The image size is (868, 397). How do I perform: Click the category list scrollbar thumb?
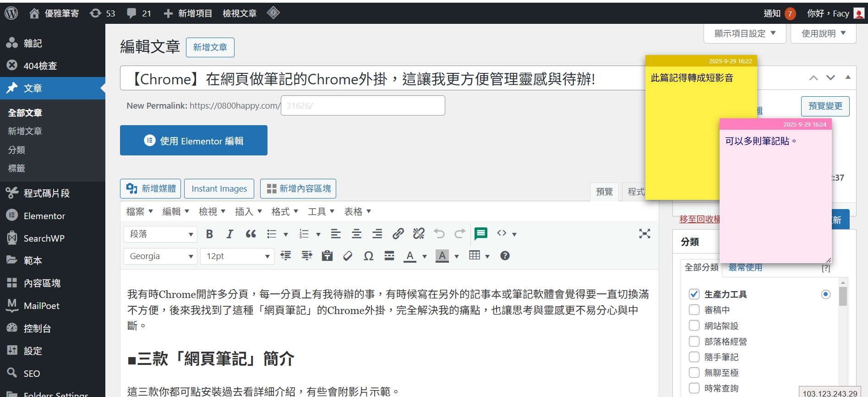pos(843,296)
